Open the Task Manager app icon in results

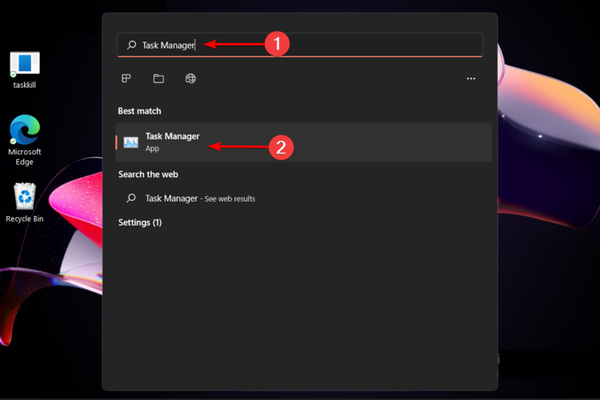(x=131, y=143)
